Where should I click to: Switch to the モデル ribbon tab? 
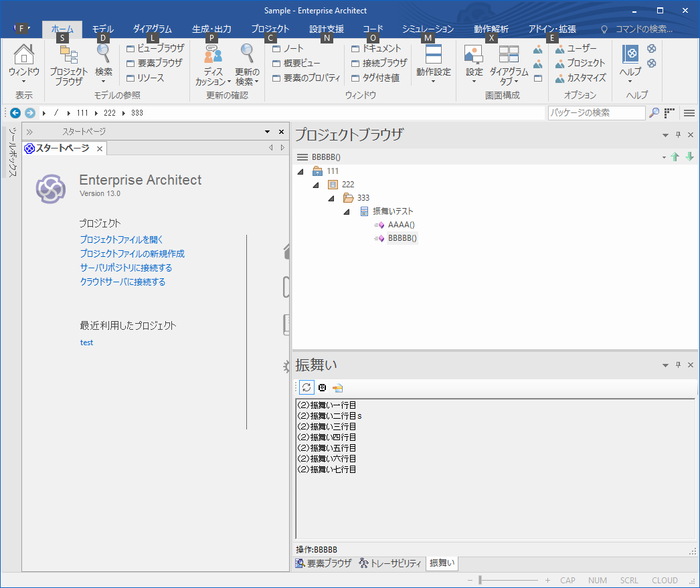click(x=102, y=29)
